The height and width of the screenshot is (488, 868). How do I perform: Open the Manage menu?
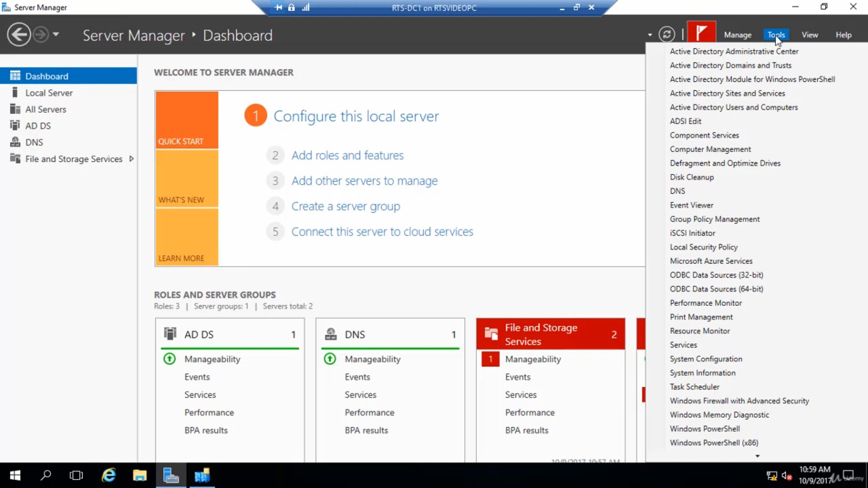click(737, 35)
